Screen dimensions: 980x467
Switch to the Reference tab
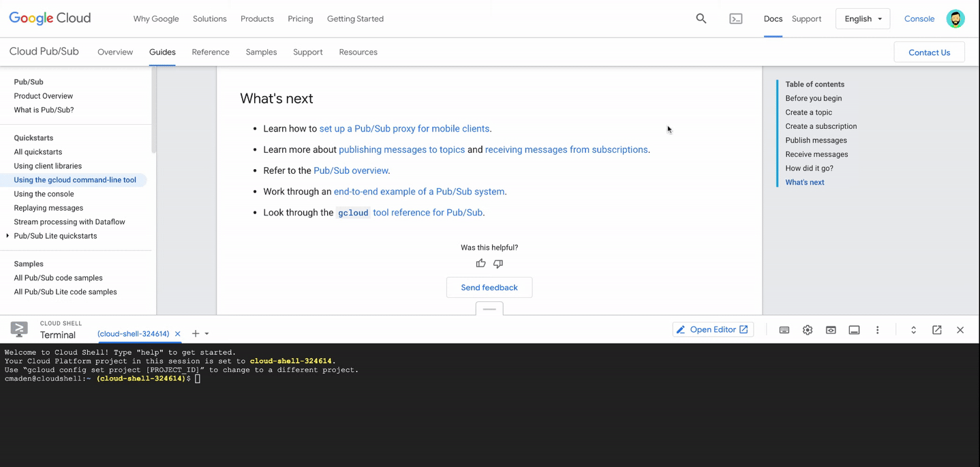click(211, 52)
